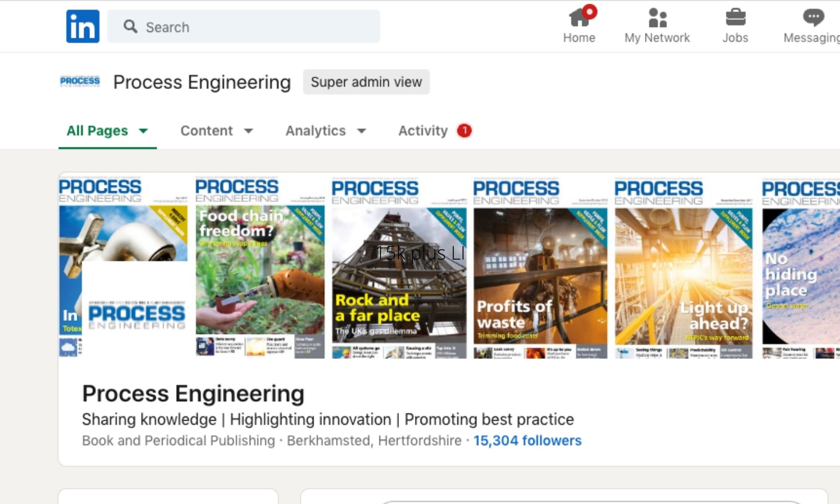The width and height of the screenshot is (840, 504).
Task: Click the Sharing knowledge tagline text
Action: pos(328,419)
